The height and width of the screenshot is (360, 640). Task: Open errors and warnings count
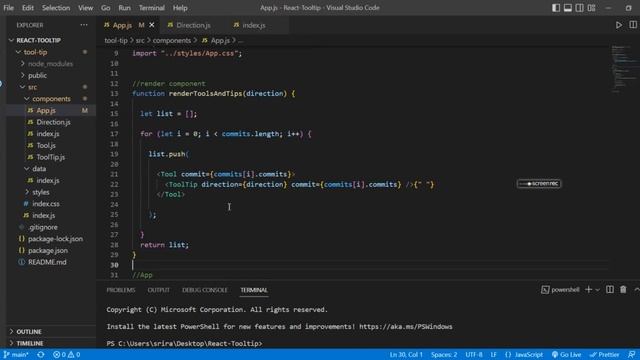(67, 354)
